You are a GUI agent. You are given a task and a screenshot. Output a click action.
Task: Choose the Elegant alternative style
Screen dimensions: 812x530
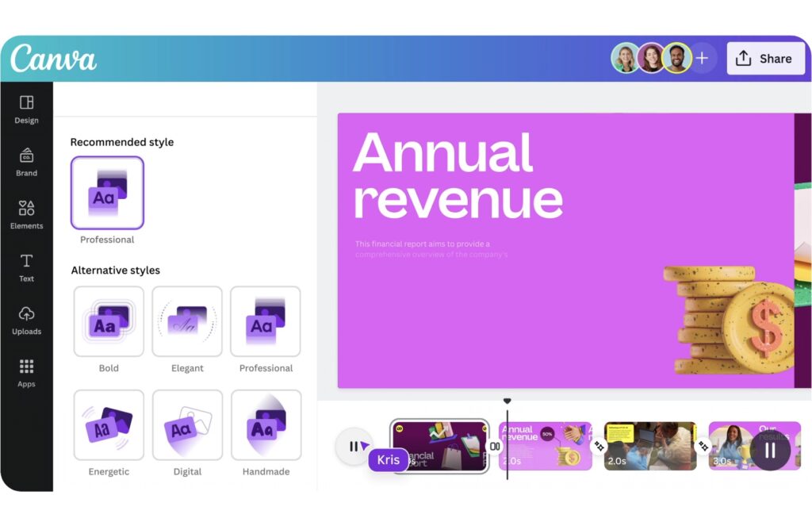point(187,321)
